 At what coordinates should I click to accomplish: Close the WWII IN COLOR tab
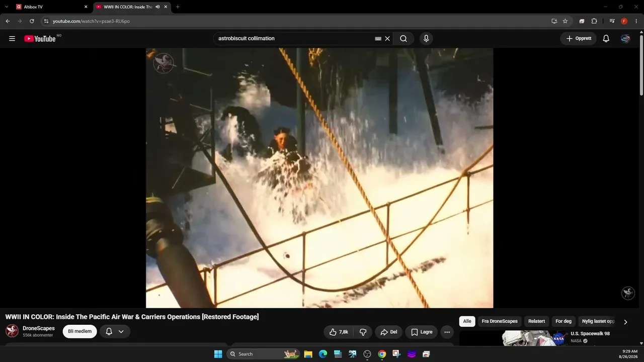(x=166, y=7)
